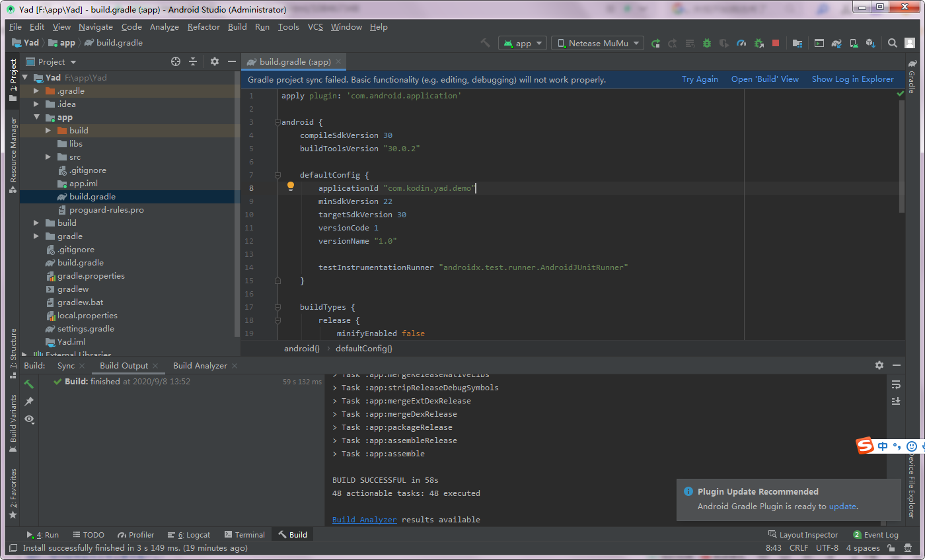Open the SDK Manager icon

870,43
